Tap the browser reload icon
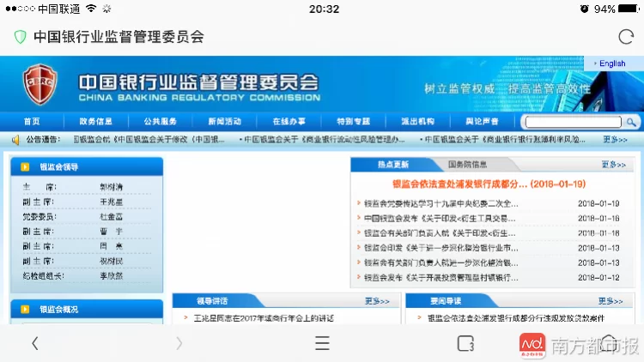Screen dimensions: 644x362 tap(624, 37)
